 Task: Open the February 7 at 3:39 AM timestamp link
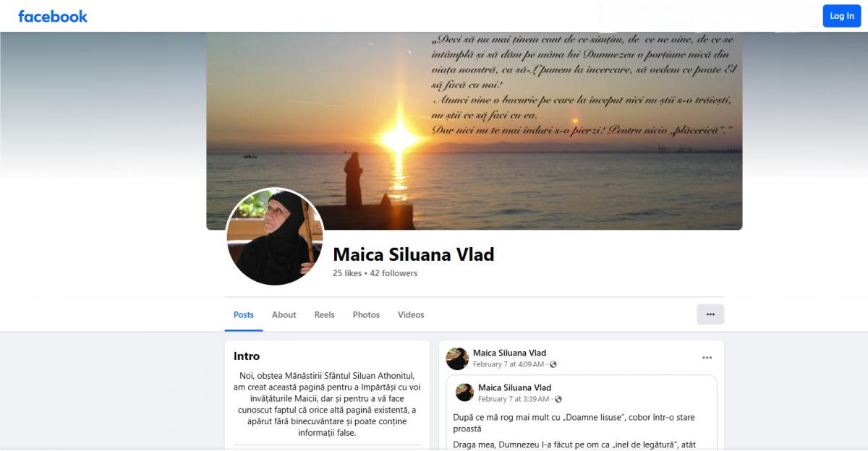coord(514,400)
